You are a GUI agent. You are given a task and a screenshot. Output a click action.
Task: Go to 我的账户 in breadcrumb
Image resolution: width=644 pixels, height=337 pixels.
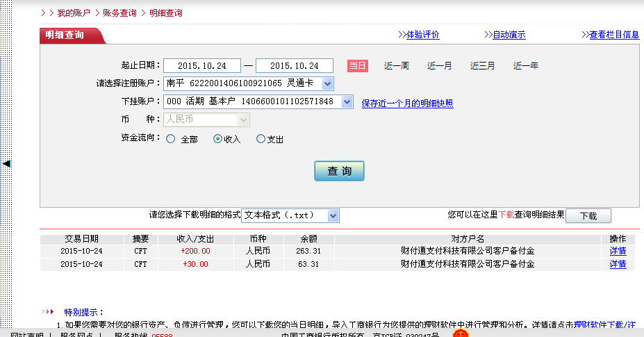tap(74, 13)
